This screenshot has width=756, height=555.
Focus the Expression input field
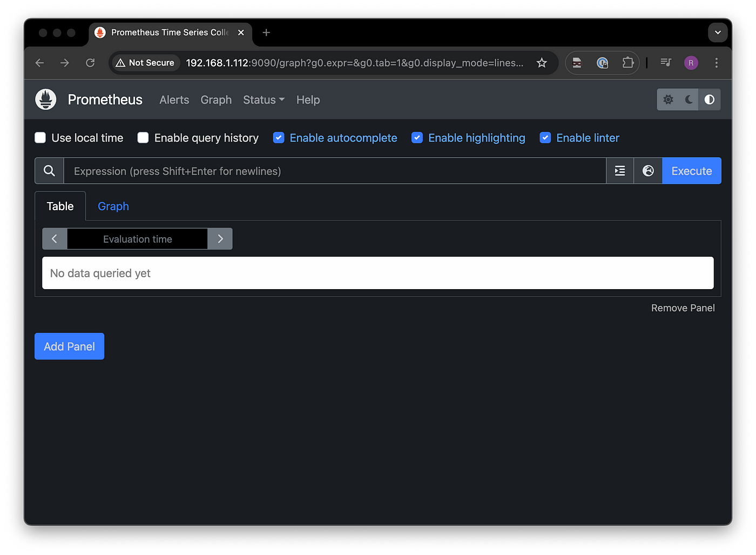click(335, 171)
